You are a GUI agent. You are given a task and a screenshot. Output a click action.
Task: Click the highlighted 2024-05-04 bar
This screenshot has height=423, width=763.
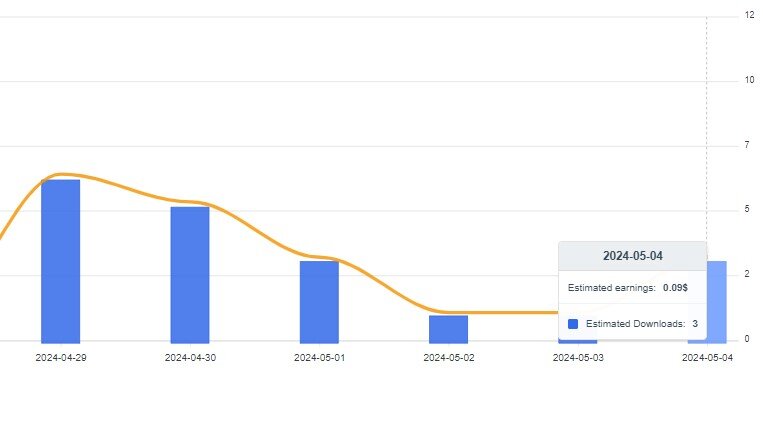tap(716, 302)
